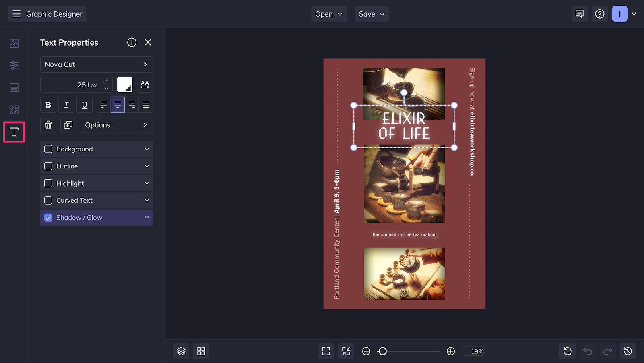Select the shapes tool in sidebar
Viewport: 644px width, 363px height.
(14, 109)
